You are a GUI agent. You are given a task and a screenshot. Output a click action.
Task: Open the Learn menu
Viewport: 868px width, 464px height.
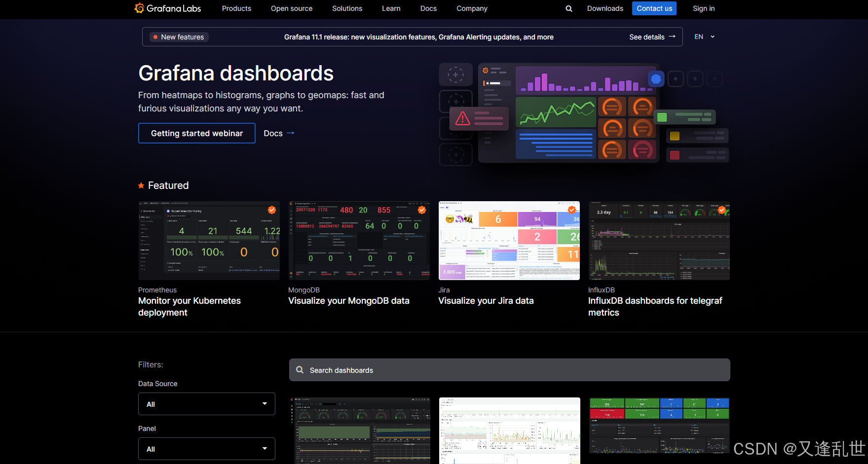coord(391,8)
